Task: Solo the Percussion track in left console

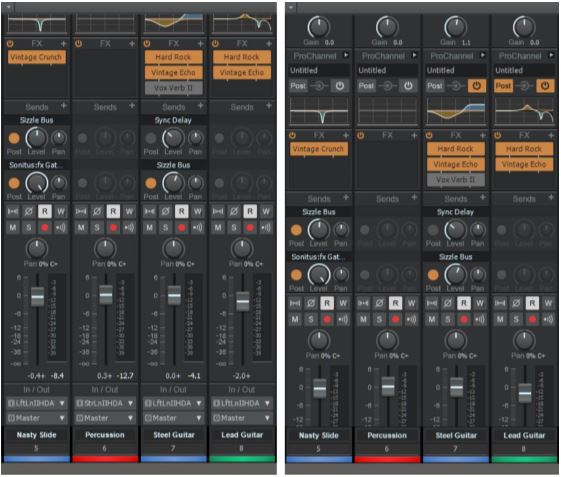Action: click(x=97, y=227)
